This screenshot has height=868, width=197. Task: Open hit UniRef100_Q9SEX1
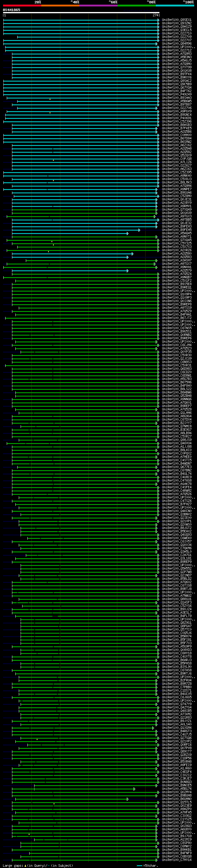click(x=176, y=20)
